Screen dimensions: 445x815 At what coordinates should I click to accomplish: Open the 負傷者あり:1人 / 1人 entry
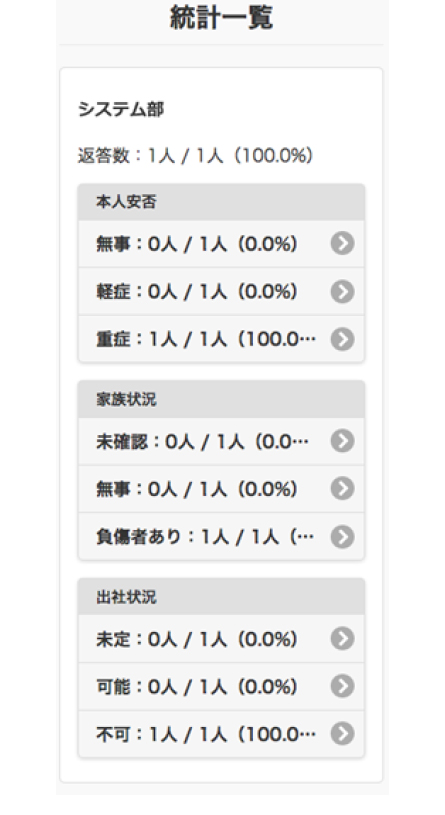pos(221,536)
